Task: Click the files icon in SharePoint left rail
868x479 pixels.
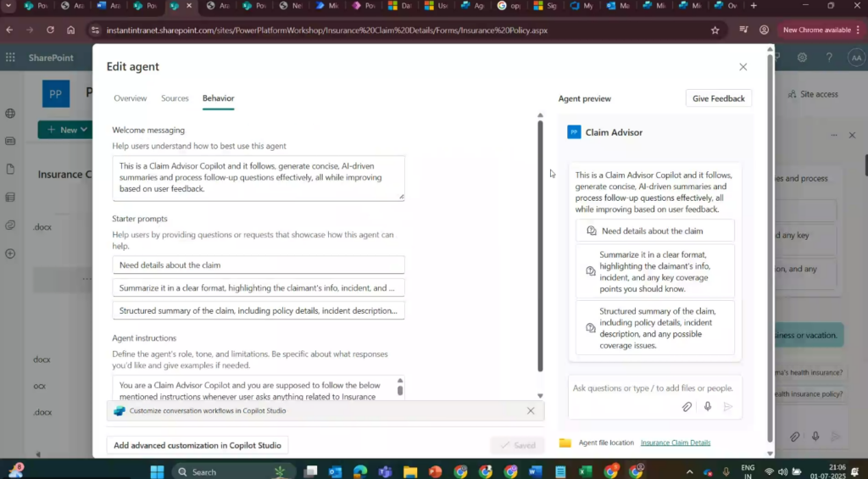Action: tap(10, 170)
